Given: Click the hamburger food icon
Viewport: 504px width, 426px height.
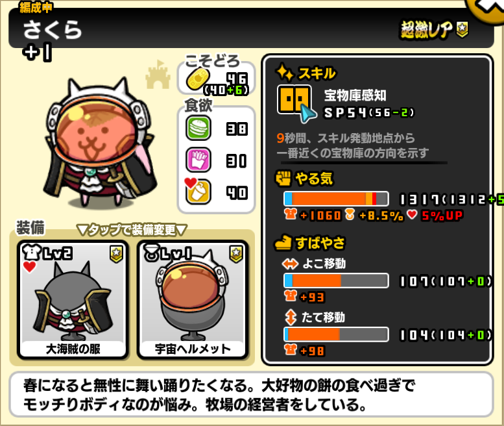Looking at the screenshot, I should (x=198, y=128).
